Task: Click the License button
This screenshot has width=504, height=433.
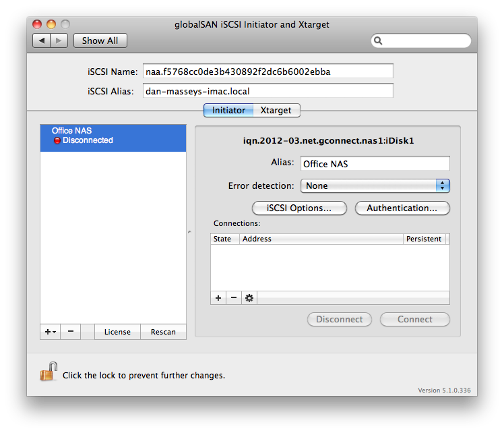Action: coord(117,332)
